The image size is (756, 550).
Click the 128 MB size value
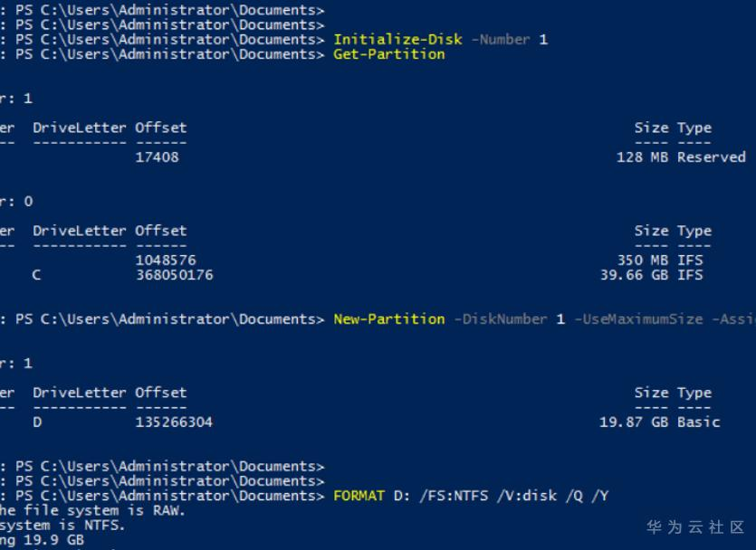(x=643, y=157)
